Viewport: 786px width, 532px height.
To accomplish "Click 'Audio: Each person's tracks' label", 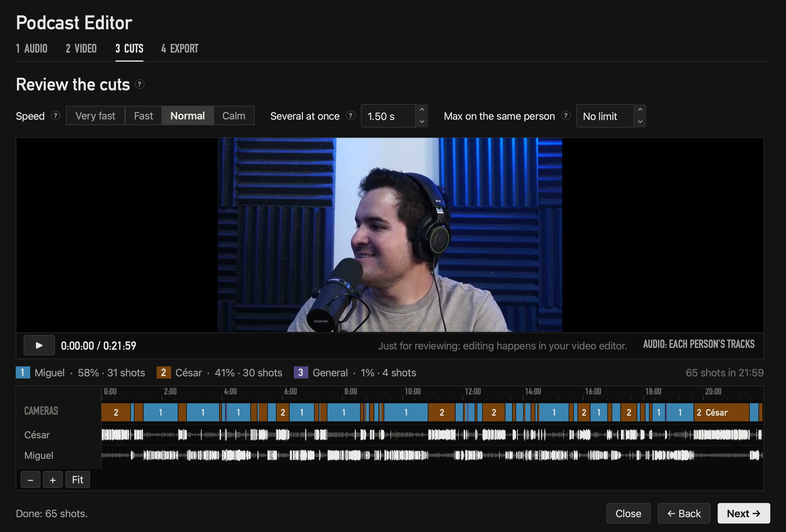I will tap(699, 344).
